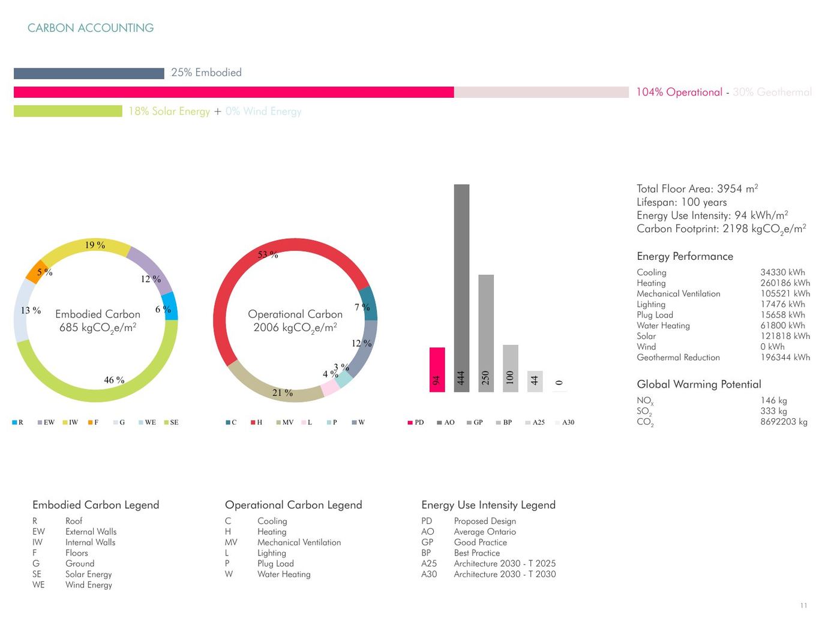This screenshot has height=627, width=840.
Task: Click the dark blue 25% Embodied bar
Action: click(x=89, y=73)
